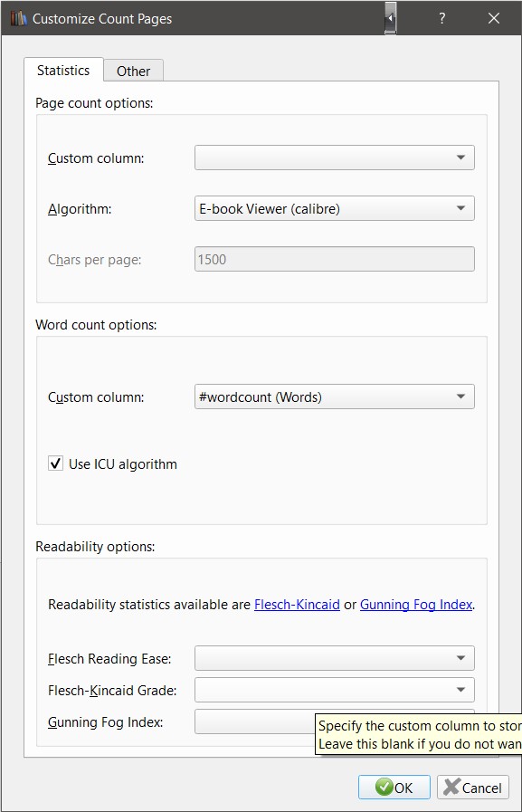
Task: Open the #wordcount (Words) column dropdown
Action: (334, 396)
